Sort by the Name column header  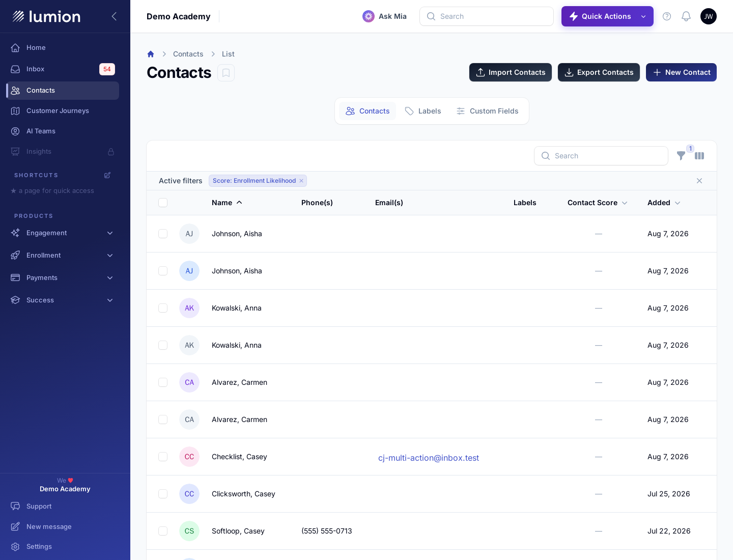pyautogui.click(x=227, y=203)
